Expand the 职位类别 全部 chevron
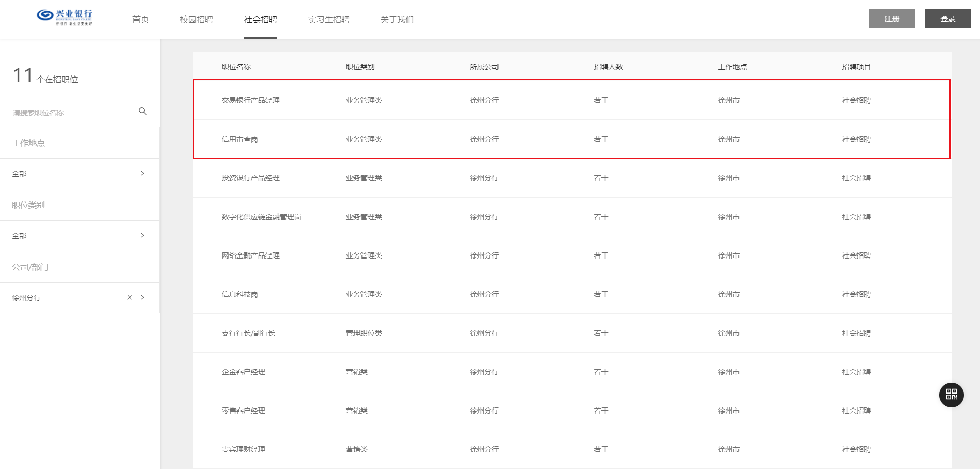The image size is (980, 469). coord(142,235)
